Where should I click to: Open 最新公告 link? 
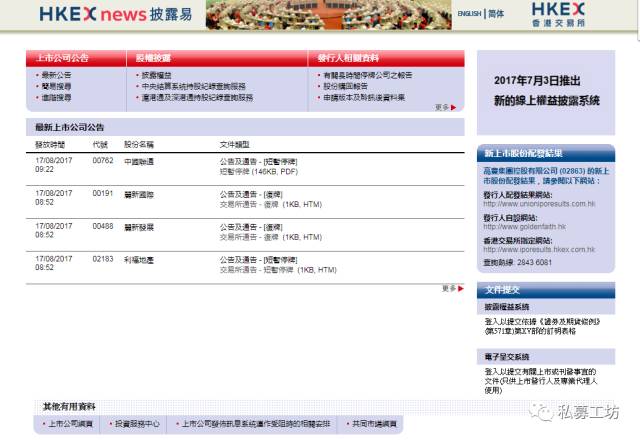pos(56,75)
